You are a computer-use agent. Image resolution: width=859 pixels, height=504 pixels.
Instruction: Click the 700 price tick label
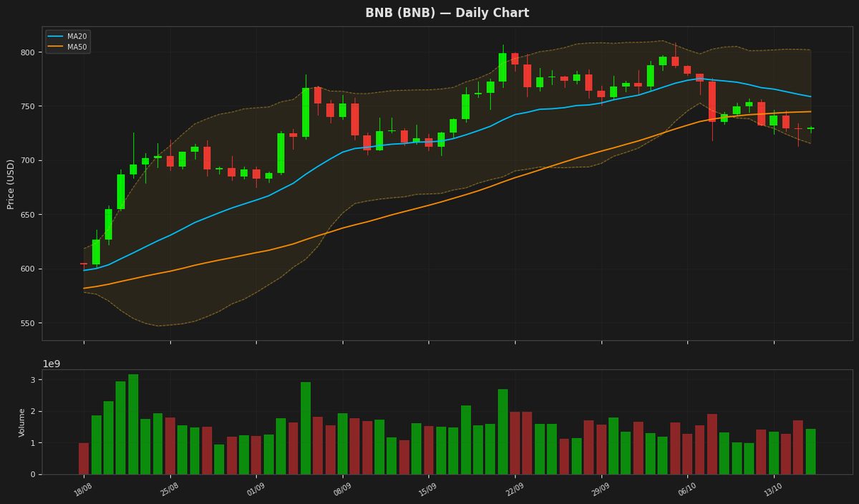pos(28,161)
